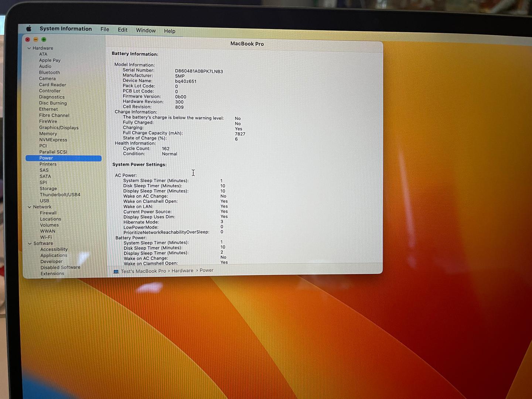Zoom the window with the green button
The image size is (532, 399).
pos(44,40)
